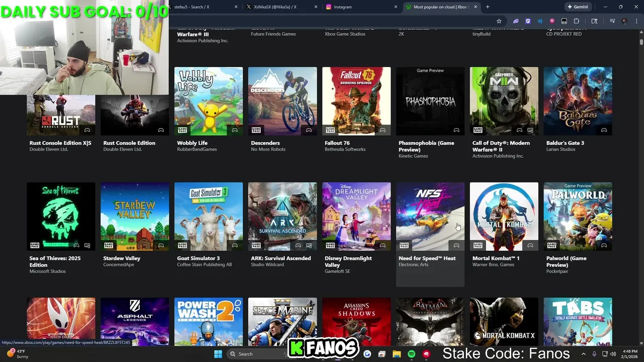
Task: Open File Explorer from the taskbar
Action: point(396,354)
